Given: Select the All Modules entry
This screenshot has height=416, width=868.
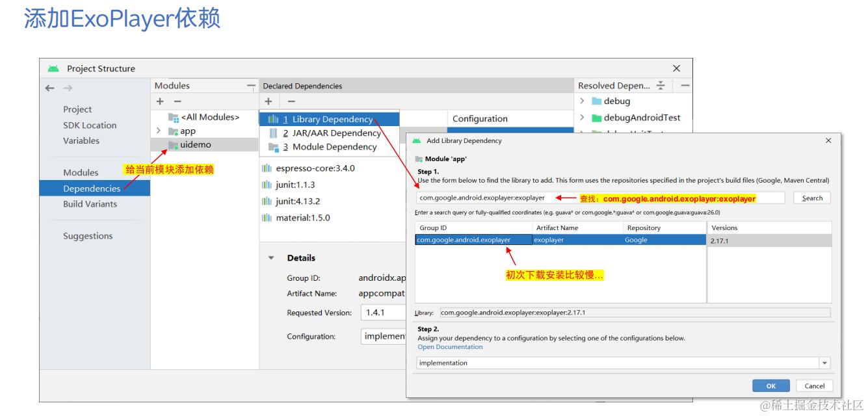Looking at the screenshot, I should [205, 117].
